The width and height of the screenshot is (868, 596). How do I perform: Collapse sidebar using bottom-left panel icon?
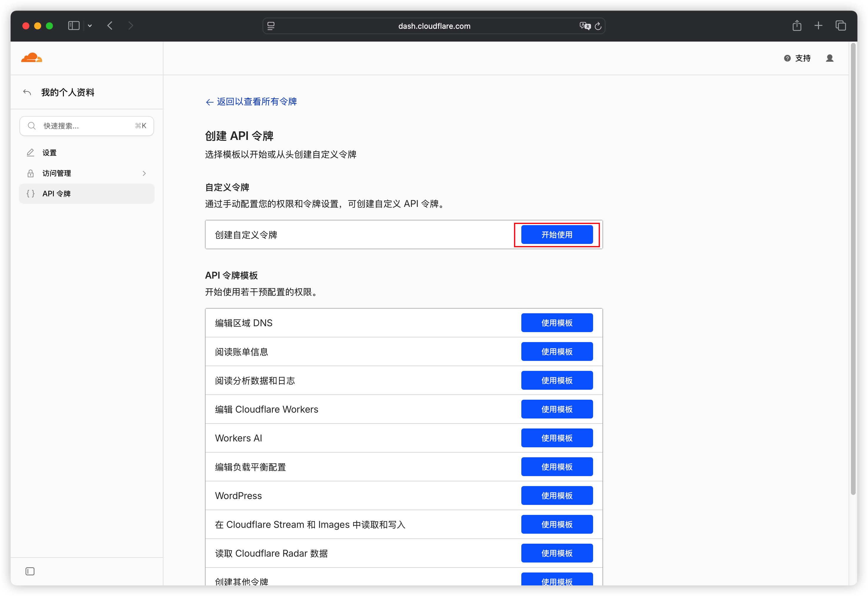point(30,571)
